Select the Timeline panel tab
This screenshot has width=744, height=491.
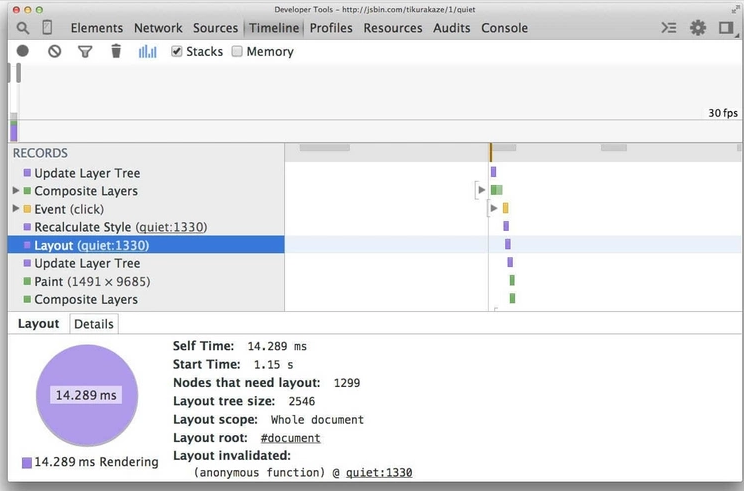point(274,28)
